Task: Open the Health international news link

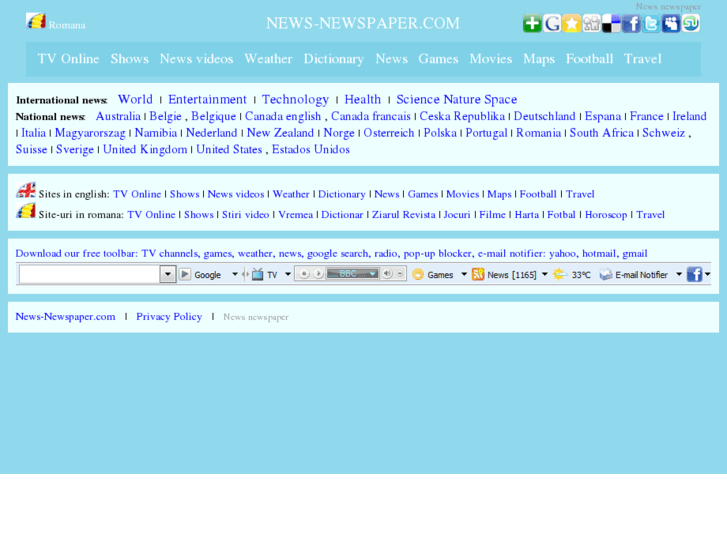Action: tap(363, 99)
